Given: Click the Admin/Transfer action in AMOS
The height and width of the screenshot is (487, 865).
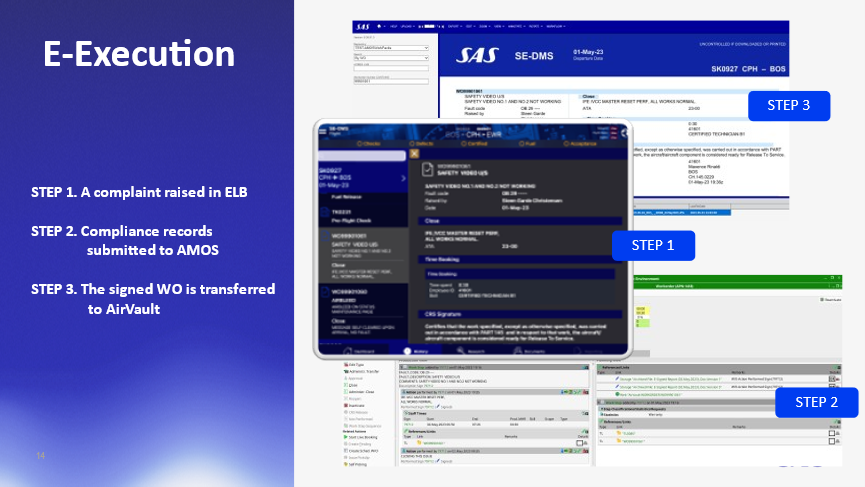Looking at the screenshot, I should click(x=361, y=372).
